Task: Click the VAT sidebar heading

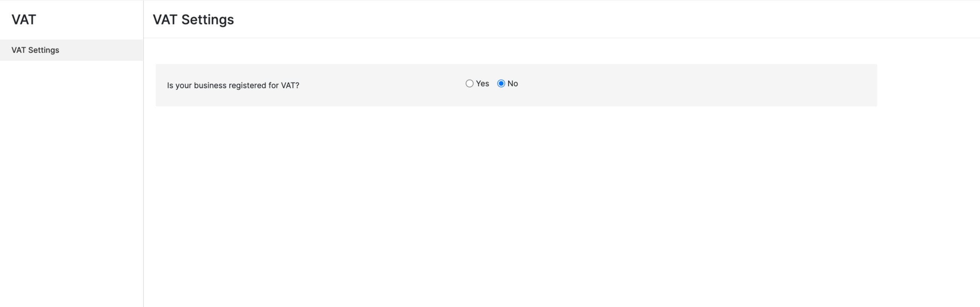Action: 24,20
